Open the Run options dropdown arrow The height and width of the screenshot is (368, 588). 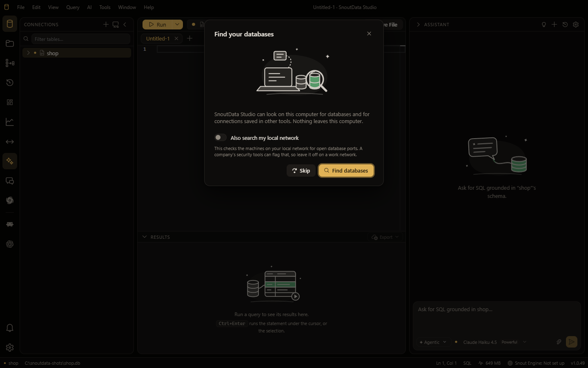click(x=177, y=25)
